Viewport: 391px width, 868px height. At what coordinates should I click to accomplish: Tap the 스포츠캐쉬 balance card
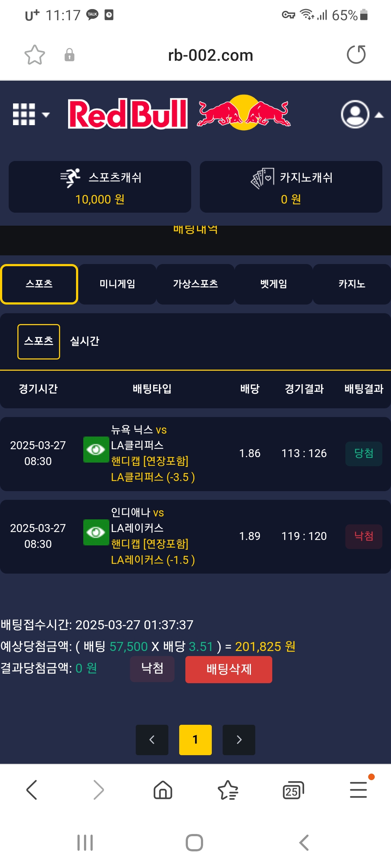click(x=100, y=187)
